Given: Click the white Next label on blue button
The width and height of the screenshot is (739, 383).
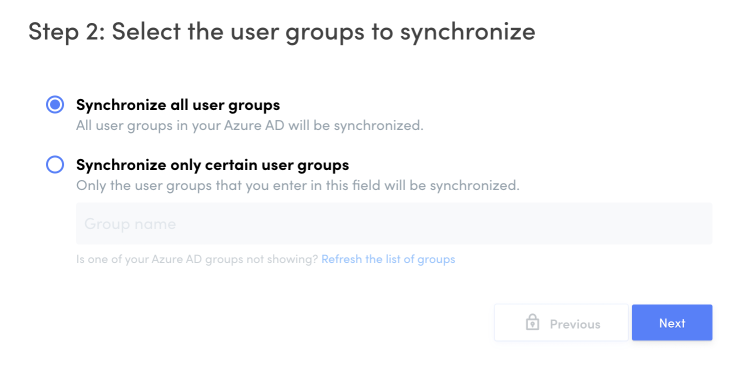Looking at the screenshot, I should click(x=672, y=323).
